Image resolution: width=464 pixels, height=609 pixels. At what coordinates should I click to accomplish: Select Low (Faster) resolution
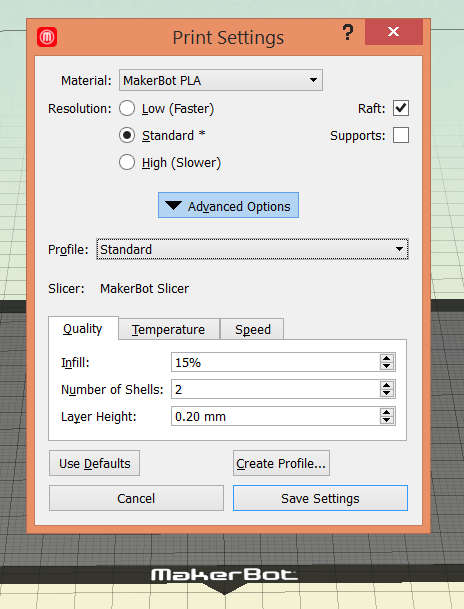coord(127,108)
